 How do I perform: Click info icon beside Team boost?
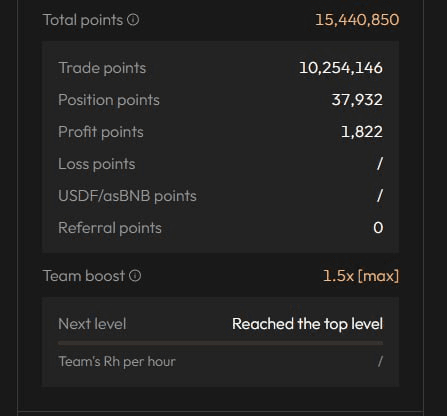(x=135, y=276)
